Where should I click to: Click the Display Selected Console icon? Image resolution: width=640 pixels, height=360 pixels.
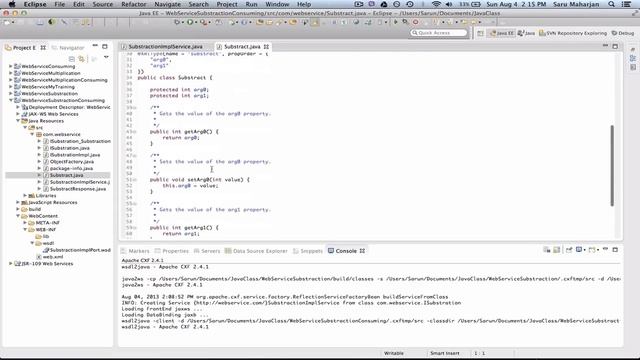pyautogui.click(x=579, y=249)
